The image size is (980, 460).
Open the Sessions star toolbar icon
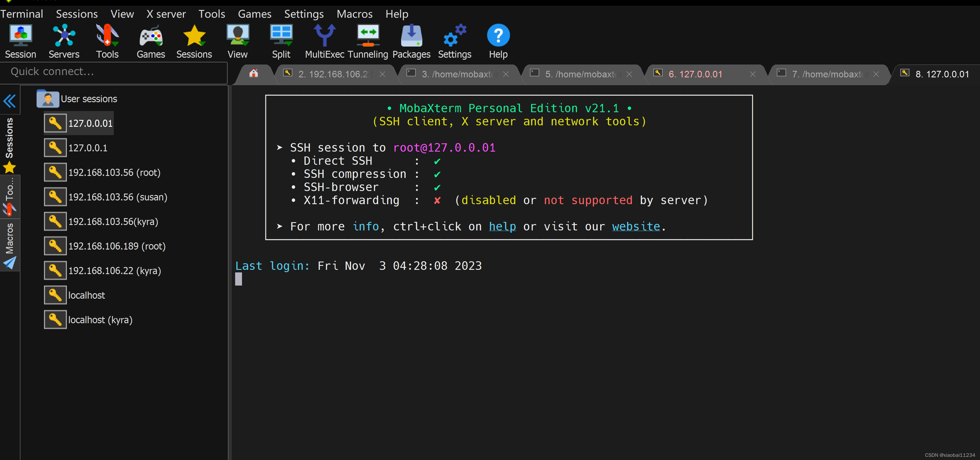point(194,41)
